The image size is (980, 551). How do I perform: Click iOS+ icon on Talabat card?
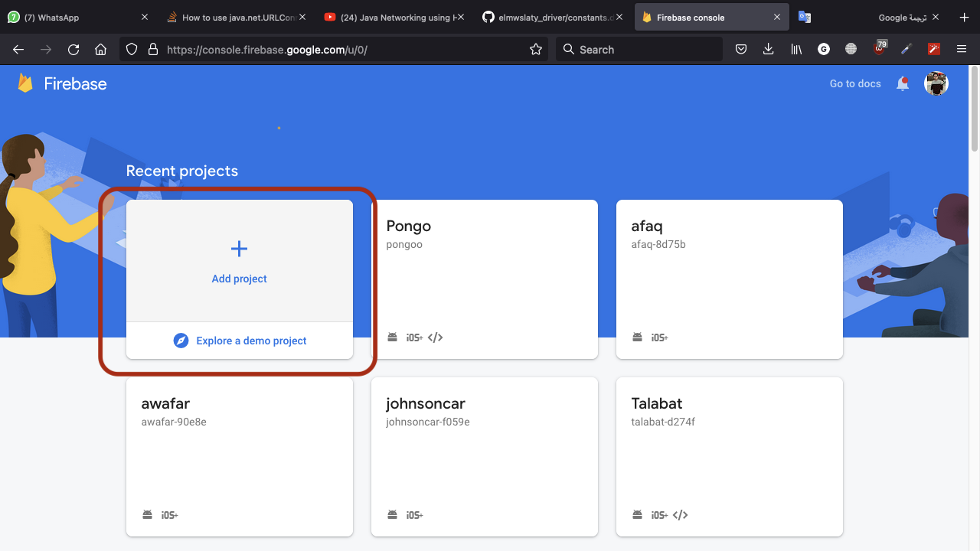[x=659, y=515]
